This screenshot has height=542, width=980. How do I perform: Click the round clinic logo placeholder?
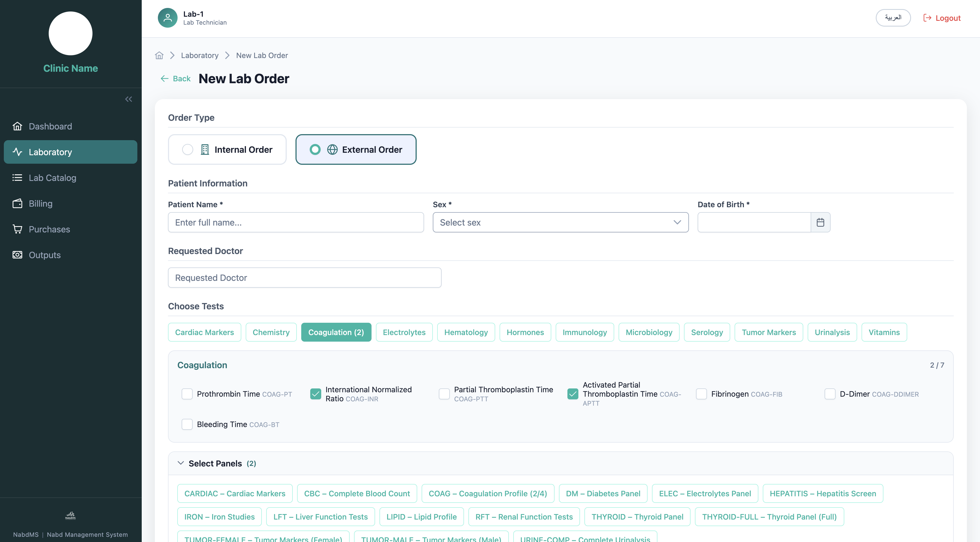pyautogui.click(x=71, y=33)
